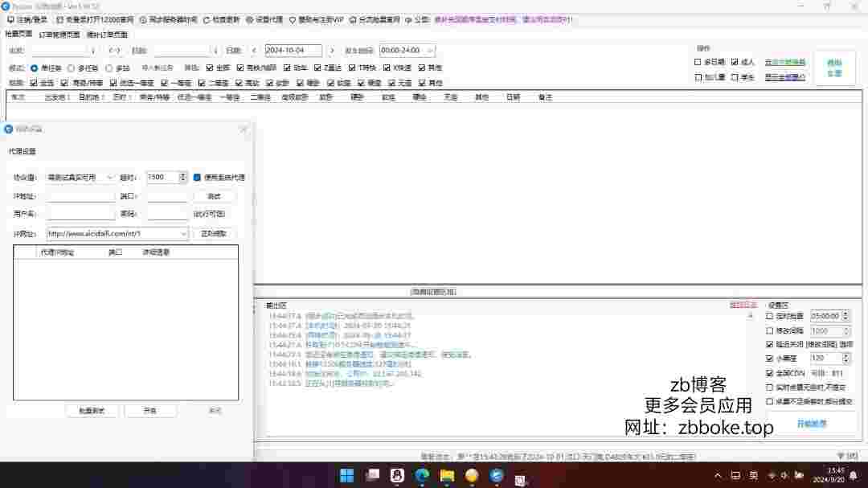The height and width of the screenshot is (488, 868).
Task: Swap departure and destination stations
Action: (x=114, y=51)
